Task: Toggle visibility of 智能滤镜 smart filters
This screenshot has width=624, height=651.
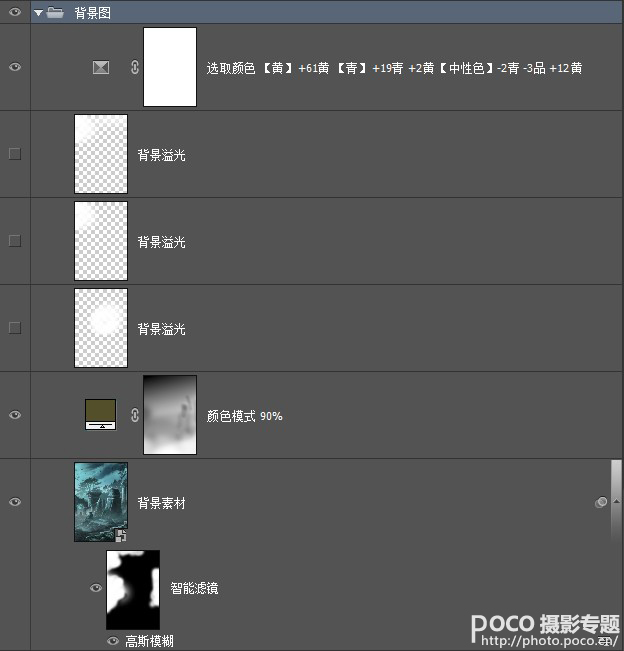Action: 96,588
